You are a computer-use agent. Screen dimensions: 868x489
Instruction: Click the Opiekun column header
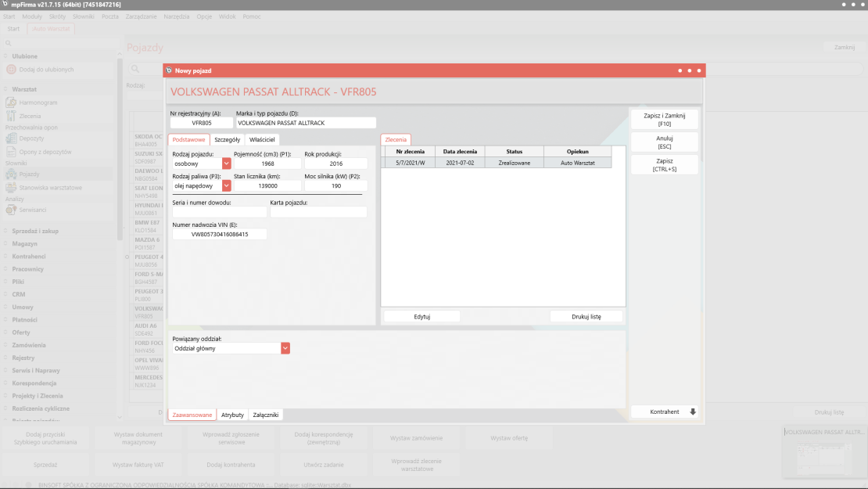click(x=577, y=152)
